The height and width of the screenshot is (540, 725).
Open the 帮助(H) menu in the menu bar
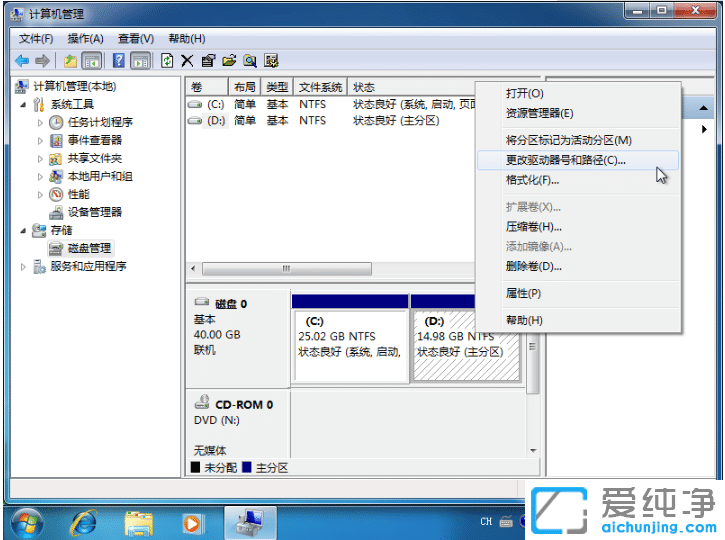[x=187, y=38]
